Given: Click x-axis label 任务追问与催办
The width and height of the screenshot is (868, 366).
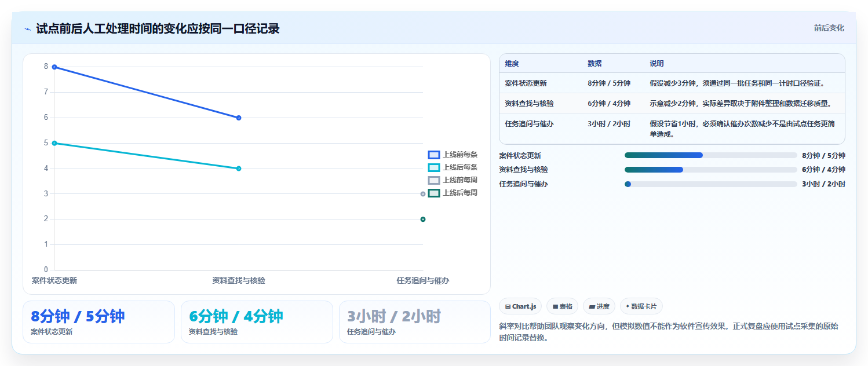Looking at the screenshot, I should (423, 280).
